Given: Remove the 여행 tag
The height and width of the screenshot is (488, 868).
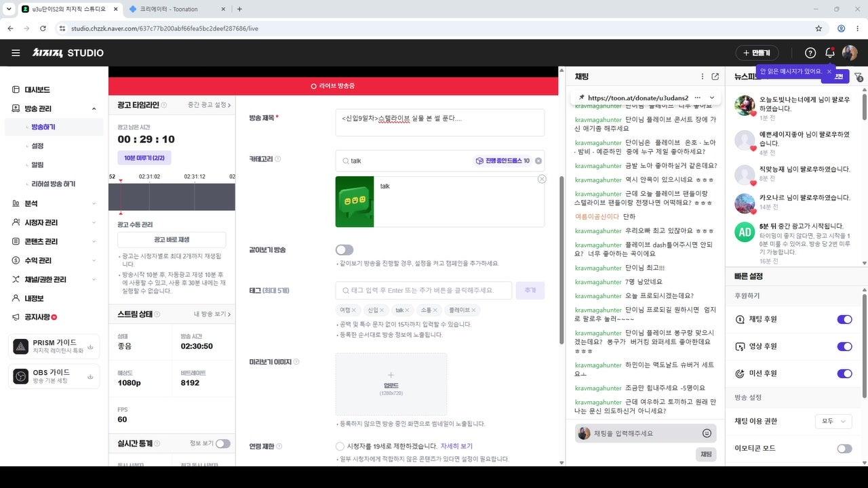Looking at the screenshot, I should tap(354, 310).
